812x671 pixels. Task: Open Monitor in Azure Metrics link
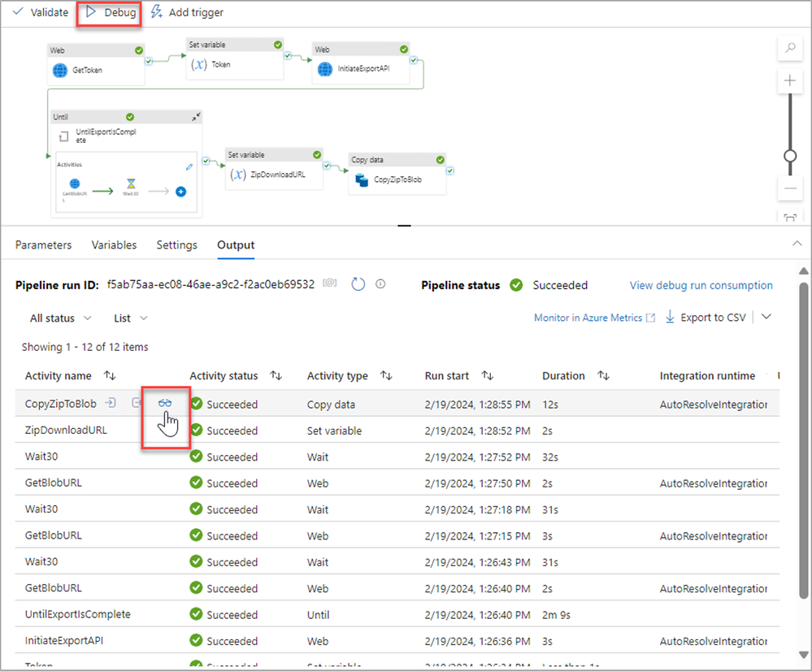pos(594,318)
